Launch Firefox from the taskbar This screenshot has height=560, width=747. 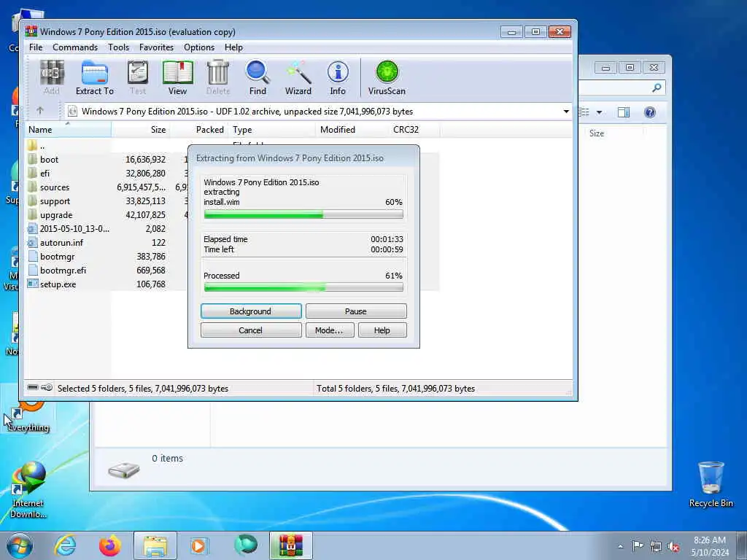[110, 545]
